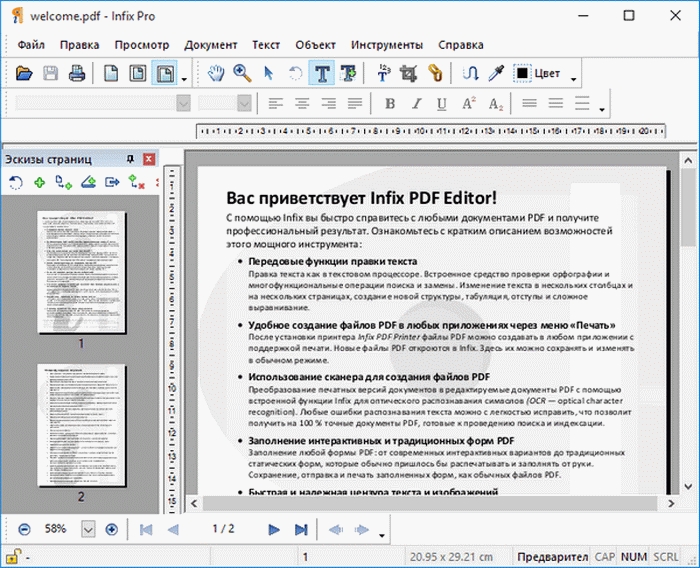Activate the Text edit tool
This screenshot has width=700, height=568.
(x=323, y=73)
